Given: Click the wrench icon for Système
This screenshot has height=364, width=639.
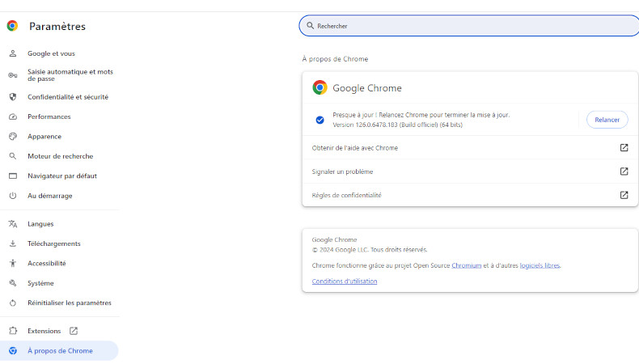Looking at the screenshot, I should click(x=13, y=283).
